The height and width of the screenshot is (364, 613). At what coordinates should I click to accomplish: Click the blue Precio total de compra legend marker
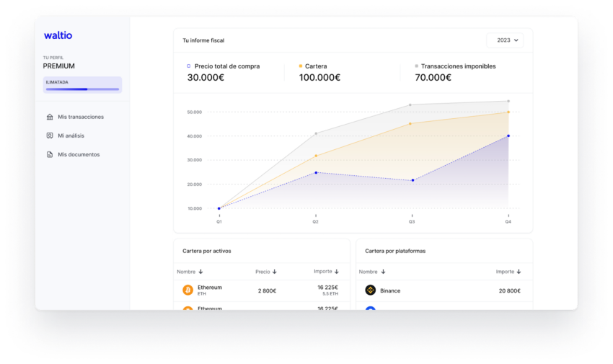coord(189,66)
